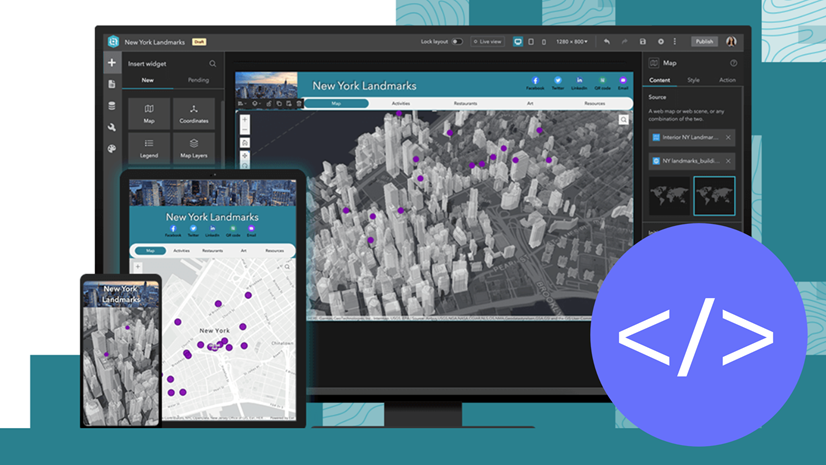Screen dimensions: 826x465
Task: Click the skyline image in desktop canvas header
Action: (267, 85)
